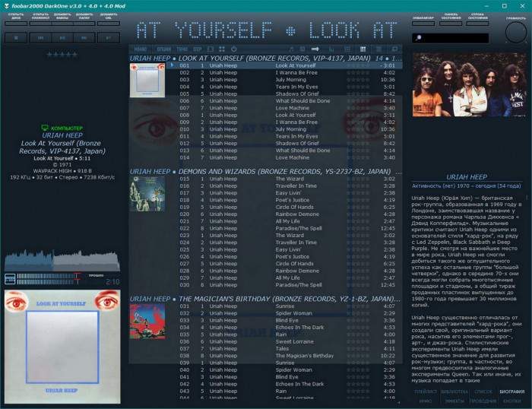Select track 015 The Wizard
The image size is (532, 409).
(x=284, y=179)
